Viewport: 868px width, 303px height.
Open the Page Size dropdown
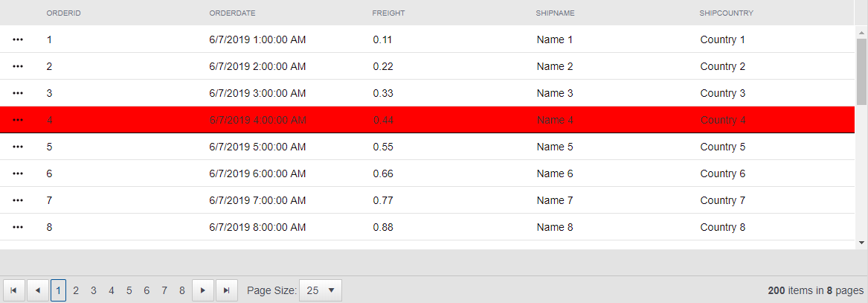coord(321,290)
